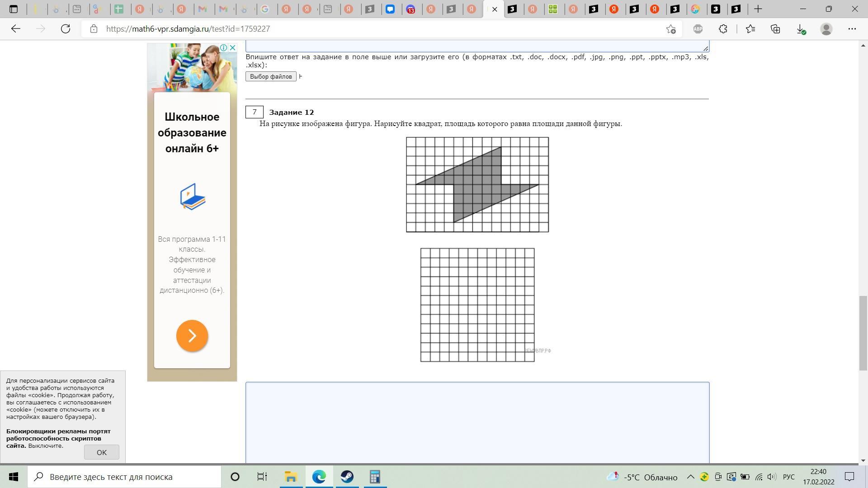The image size is (868, 488).
Task: Click the AdBlock Plus extension icon
Action: (698, 29)
